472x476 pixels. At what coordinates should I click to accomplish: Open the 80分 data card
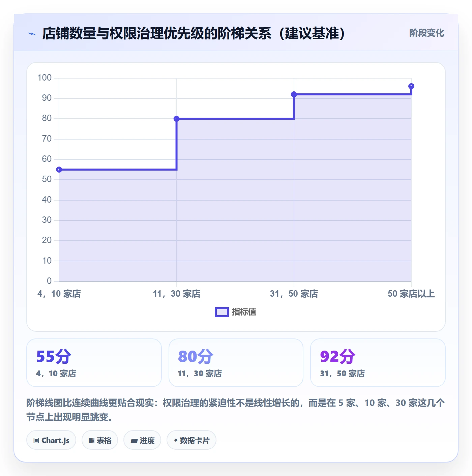coord(236,363)
